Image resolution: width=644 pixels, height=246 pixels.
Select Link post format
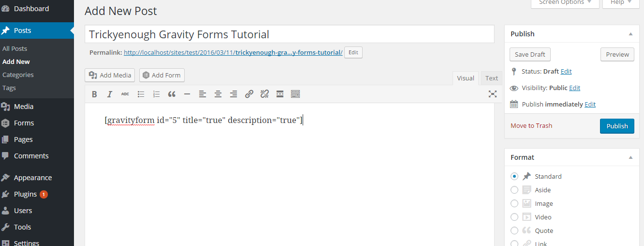(514, 244)
